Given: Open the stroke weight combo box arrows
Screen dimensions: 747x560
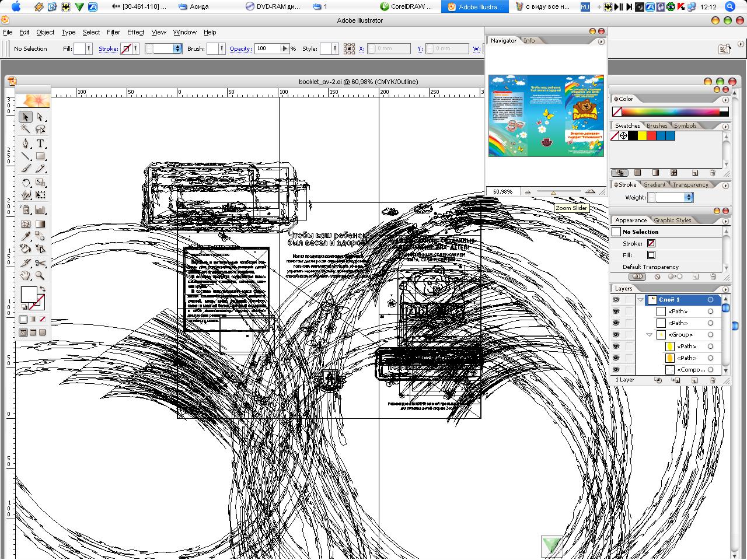Looking at the screenshot, I should click(x=179, y=49).
